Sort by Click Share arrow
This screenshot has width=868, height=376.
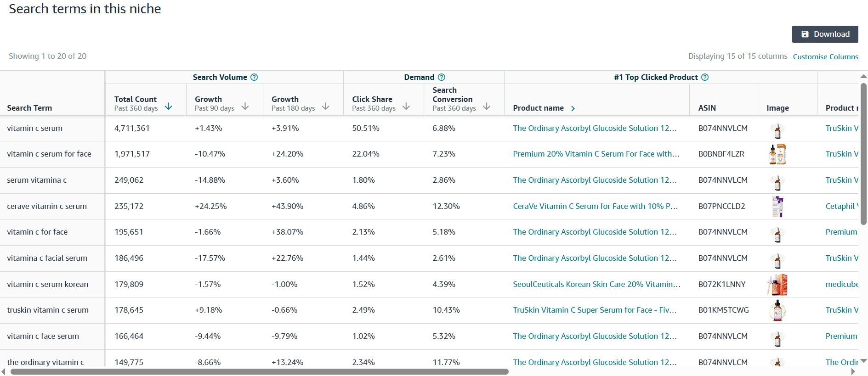pyautogui.click(x=406, y=107)
